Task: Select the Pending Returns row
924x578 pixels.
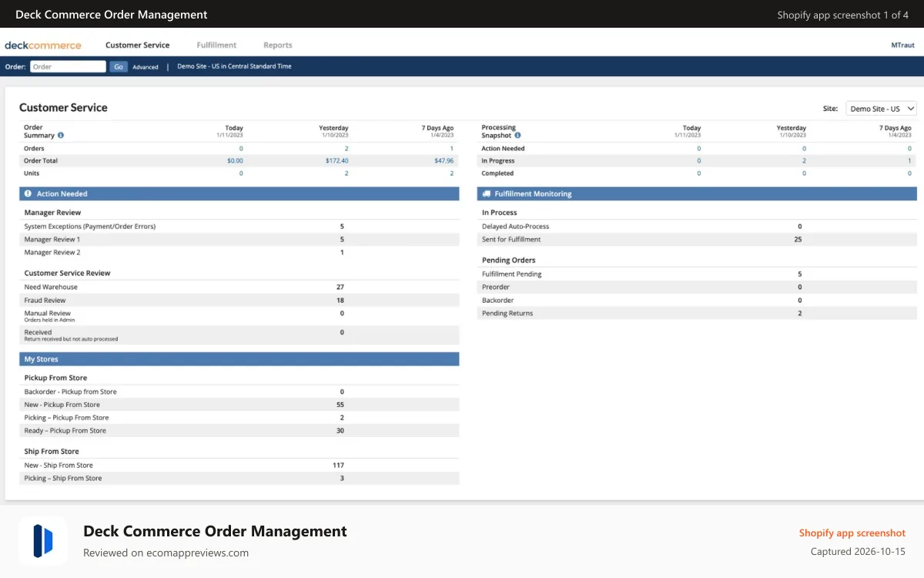Action: coord(697,314)
